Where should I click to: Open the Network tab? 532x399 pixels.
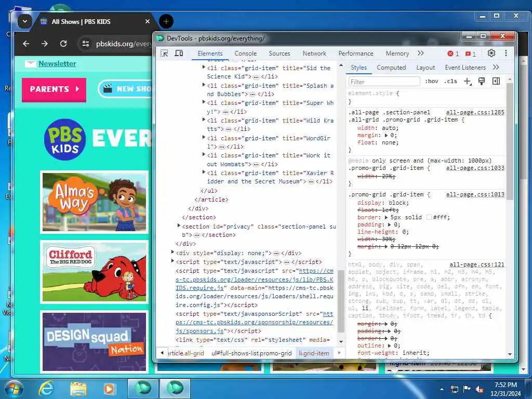click(x=314, y=54)
